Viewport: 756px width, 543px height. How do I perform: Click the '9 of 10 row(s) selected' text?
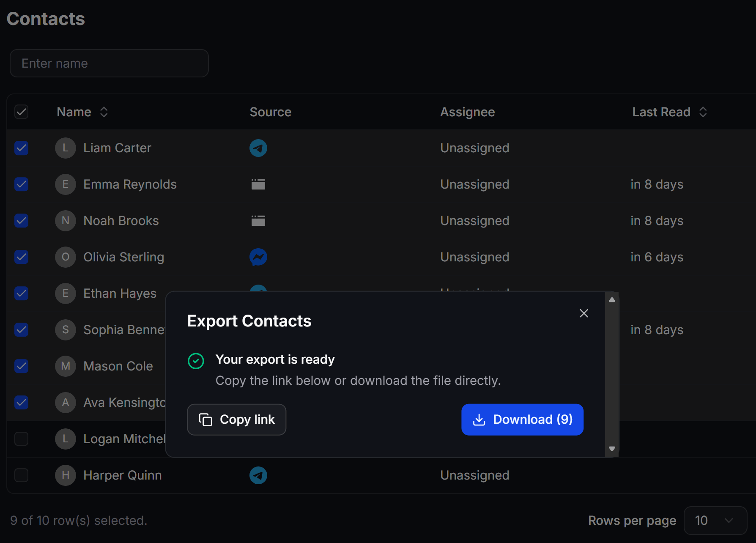coord(79,521)
